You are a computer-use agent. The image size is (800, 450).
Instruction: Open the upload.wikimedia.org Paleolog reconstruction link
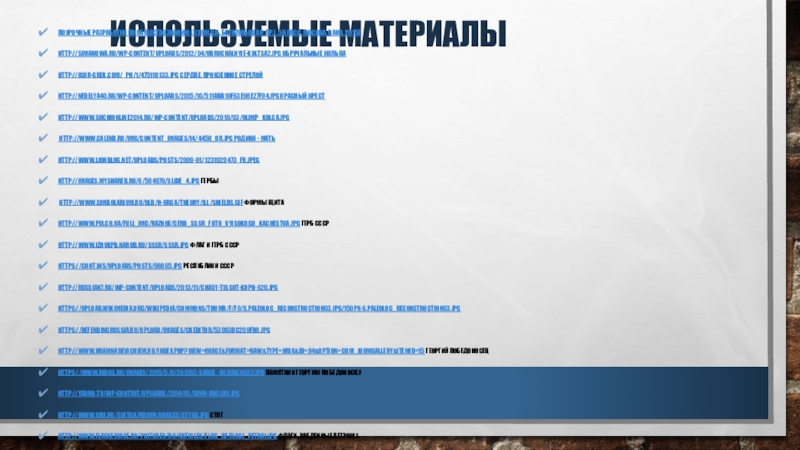coord(259,309)
